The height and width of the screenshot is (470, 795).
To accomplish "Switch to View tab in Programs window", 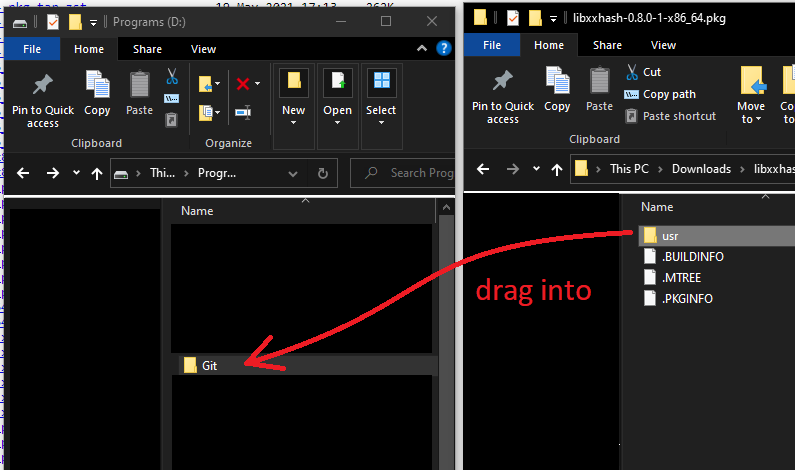I will tap(203, 49).
